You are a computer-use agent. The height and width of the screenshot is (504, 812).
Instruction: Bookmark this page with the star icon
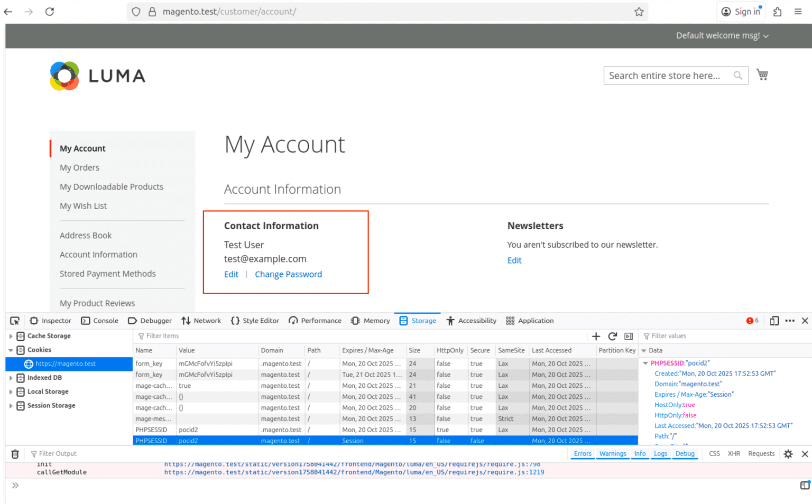pos(639,12)
